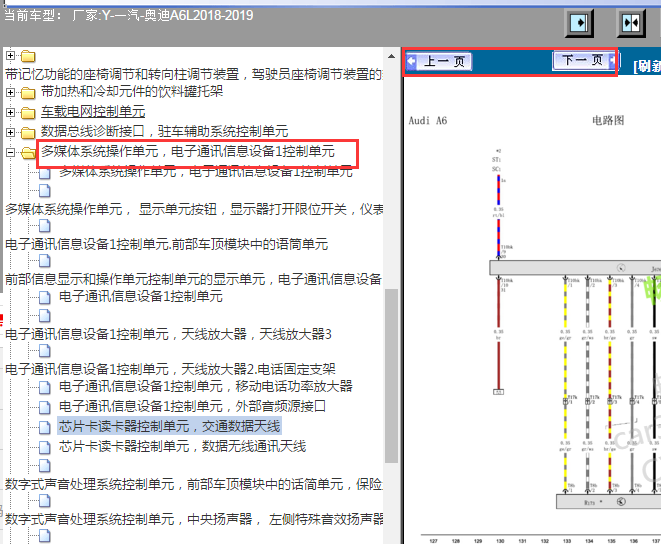Click page icon beside 移动电话功率放大器

(x=45, y=387)
